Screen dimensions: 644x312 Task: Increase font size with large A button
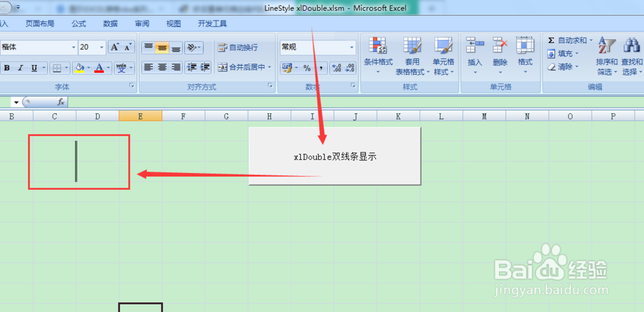115,47
